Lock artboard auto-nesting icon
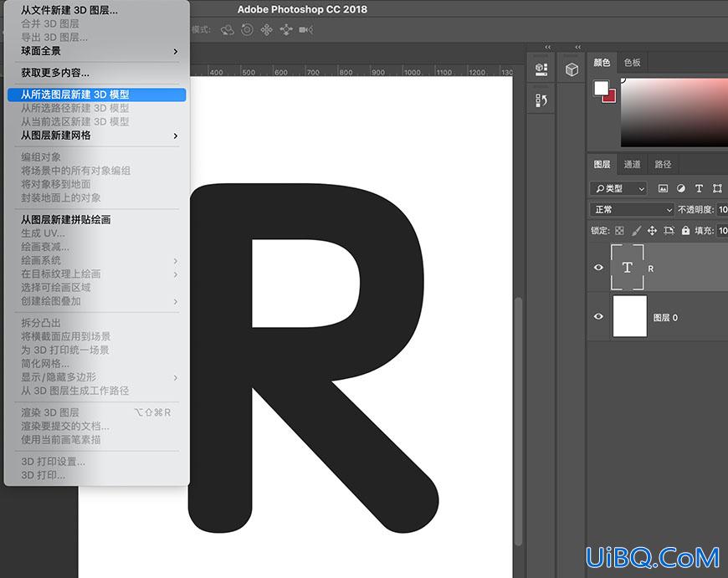728x578 pixels. (x=669, y=230)
